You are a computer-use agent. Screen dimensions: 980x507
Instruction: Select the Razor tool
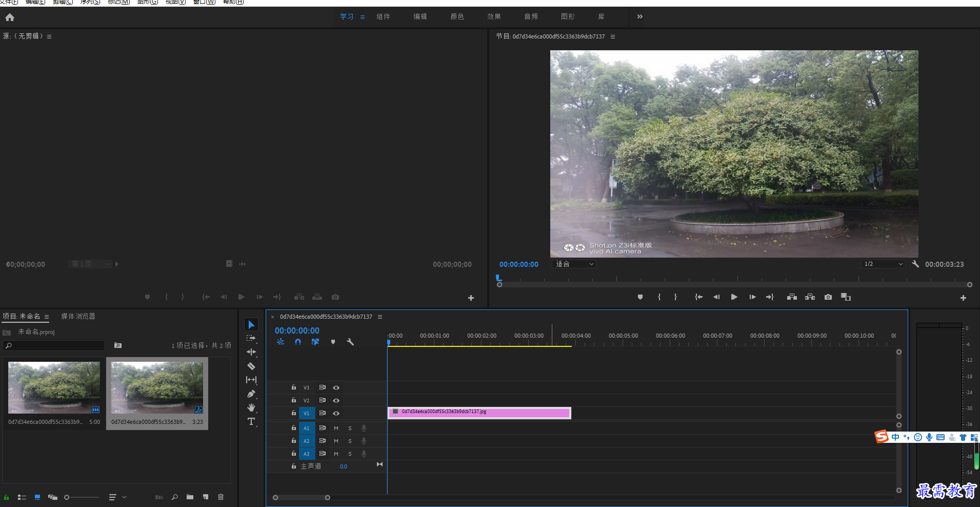tap(251, 366)
